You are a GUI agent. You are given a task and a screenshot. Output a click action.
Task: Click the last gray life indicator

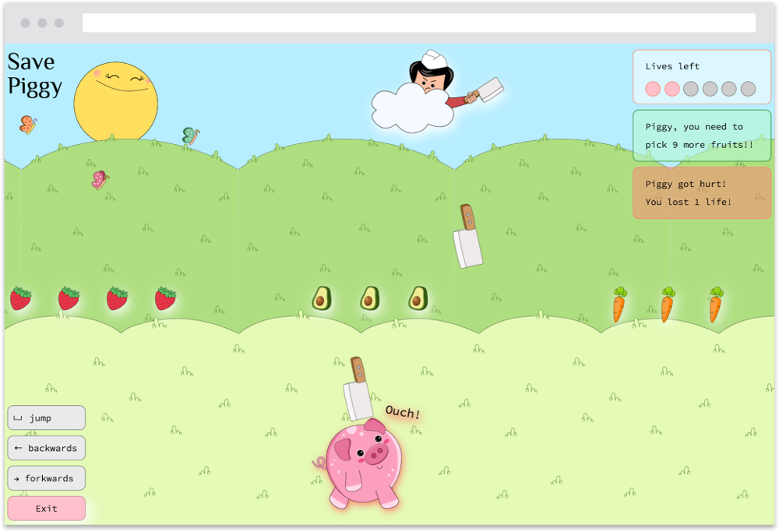(x=748, y=89)
